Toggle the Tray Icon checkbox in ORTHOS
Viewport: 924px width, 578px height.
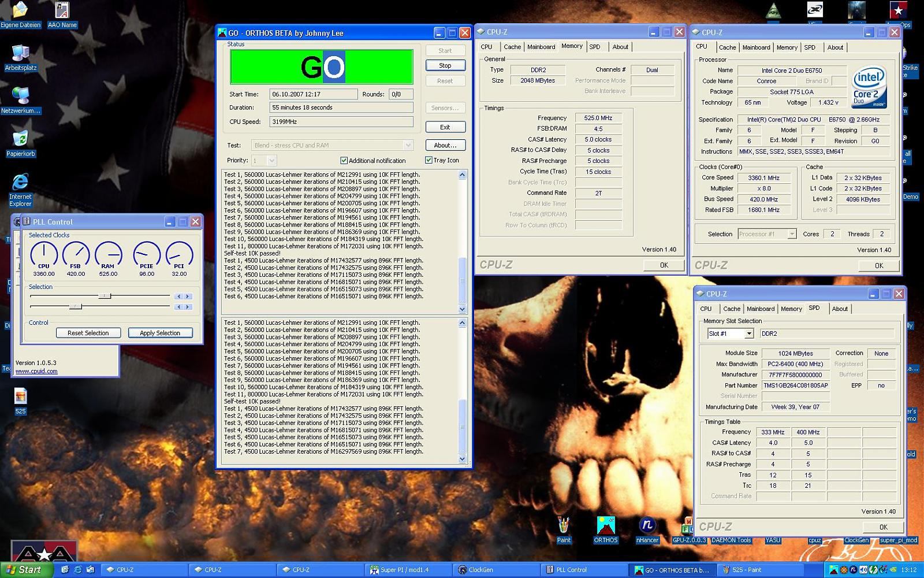tap(429, 160)
